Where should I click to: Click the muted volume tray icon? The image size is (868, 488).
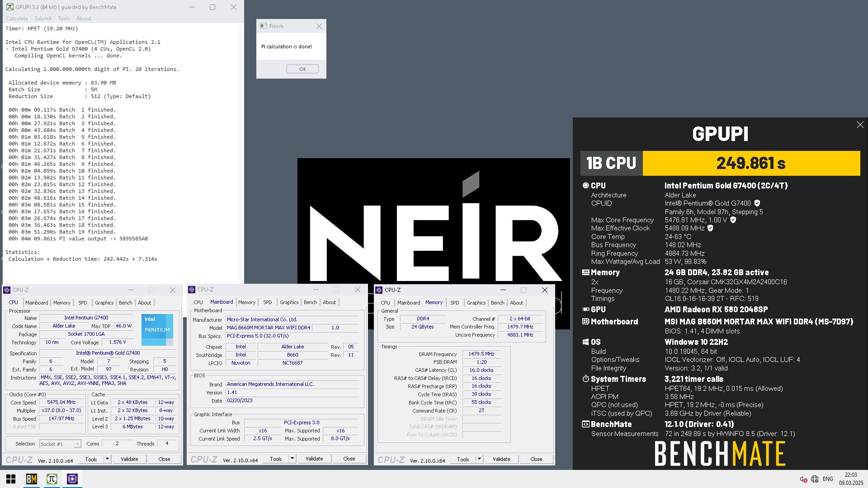pyautogui.click(x=803, y=479)
